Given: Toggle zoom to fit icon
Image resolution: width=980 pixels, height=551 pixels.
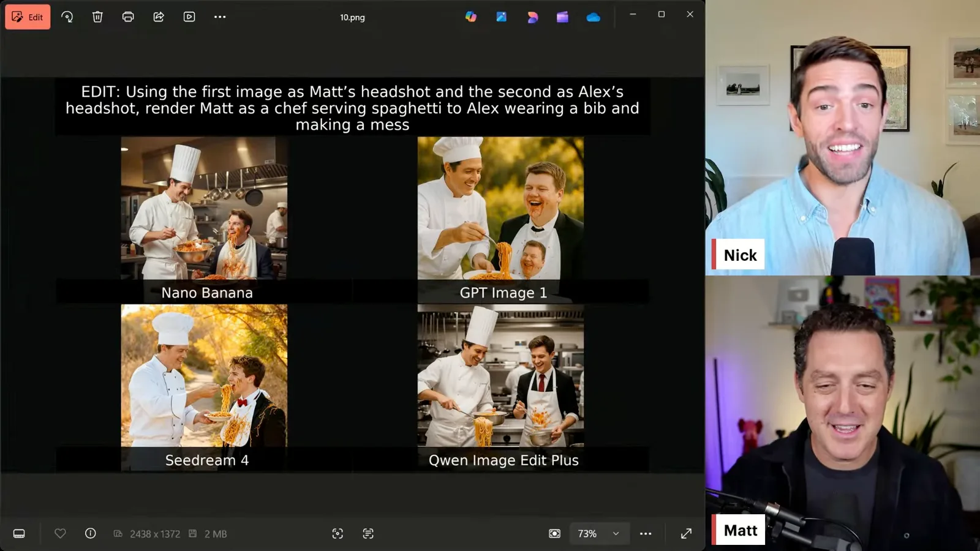Looking at the screenshot, I should (554, 534).
